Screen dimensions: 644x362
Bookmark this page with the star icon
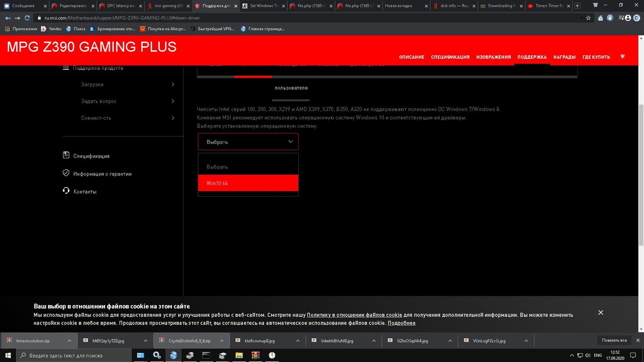[588, 18]
